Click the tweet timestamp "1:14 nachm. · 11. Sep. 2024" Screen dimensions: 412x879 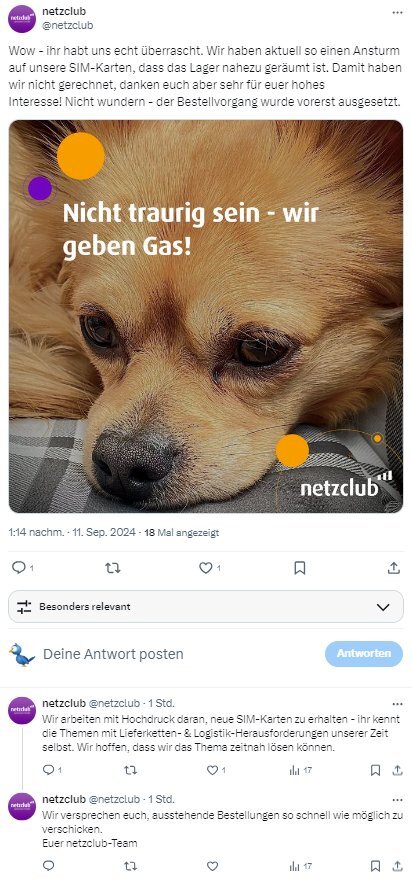(72, 533)
